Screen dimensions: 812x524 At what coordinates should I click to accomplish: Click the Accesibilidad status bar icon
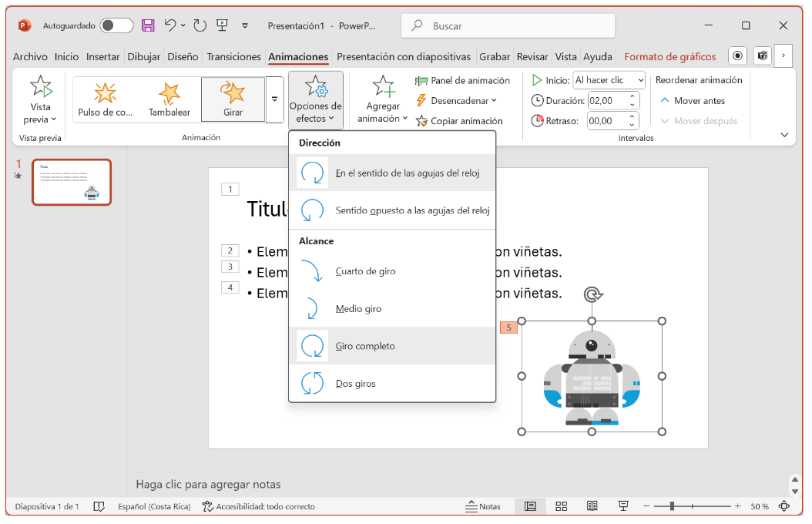207,506
